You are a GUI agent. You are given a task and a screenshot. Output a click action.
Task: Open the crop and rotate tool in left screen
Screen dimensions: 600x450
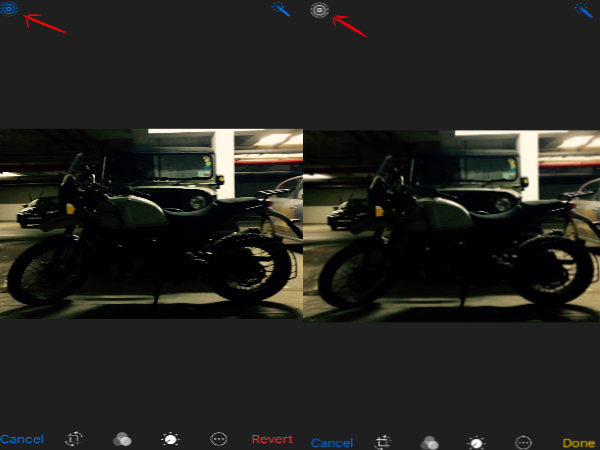pos(74,439)
